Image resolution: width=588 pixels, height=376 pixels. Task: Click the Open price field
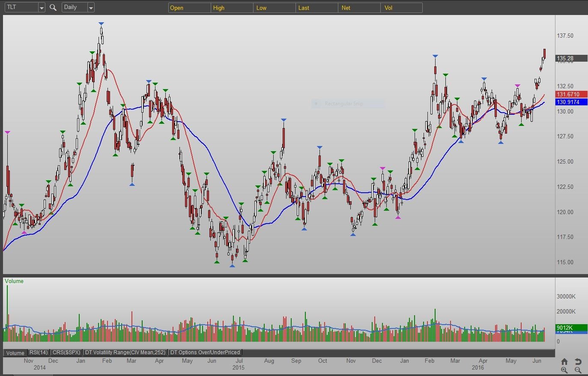coord(189,8)
